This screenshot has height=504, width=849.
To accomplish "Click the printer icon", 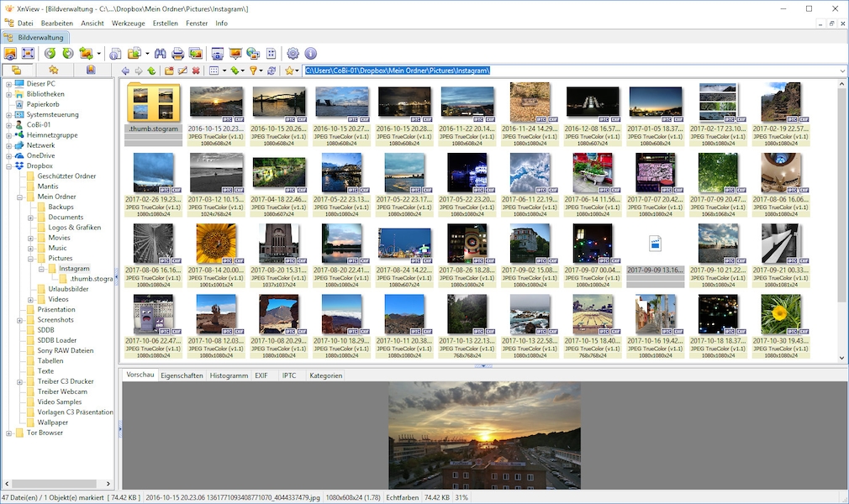I will point(177,54).
